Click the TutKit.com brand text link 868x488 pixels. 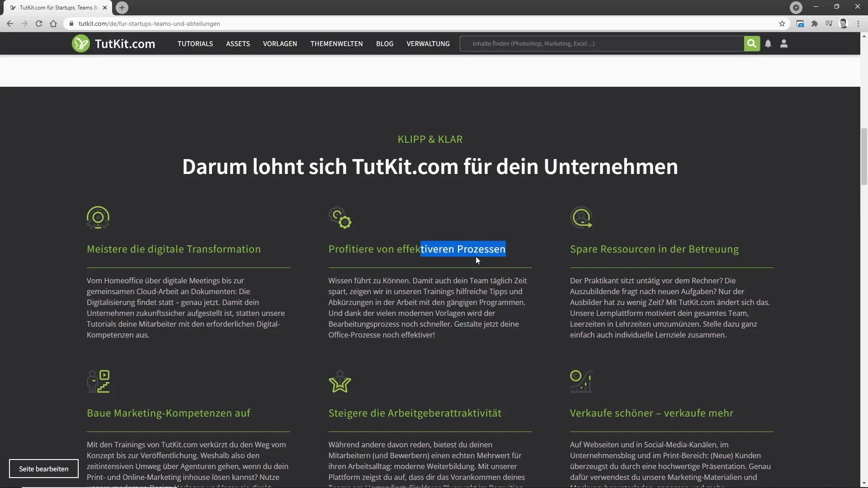tap(125, 44)
